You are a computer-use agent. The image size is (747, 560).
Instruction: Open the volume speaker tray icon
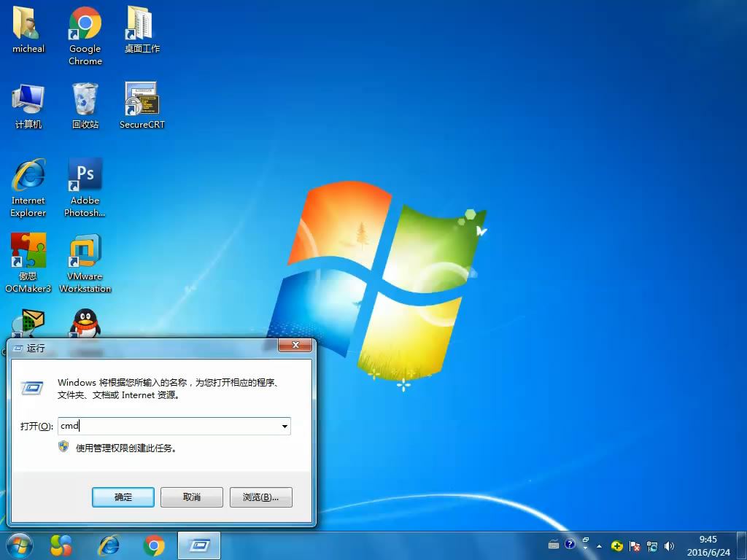[670, 545]
